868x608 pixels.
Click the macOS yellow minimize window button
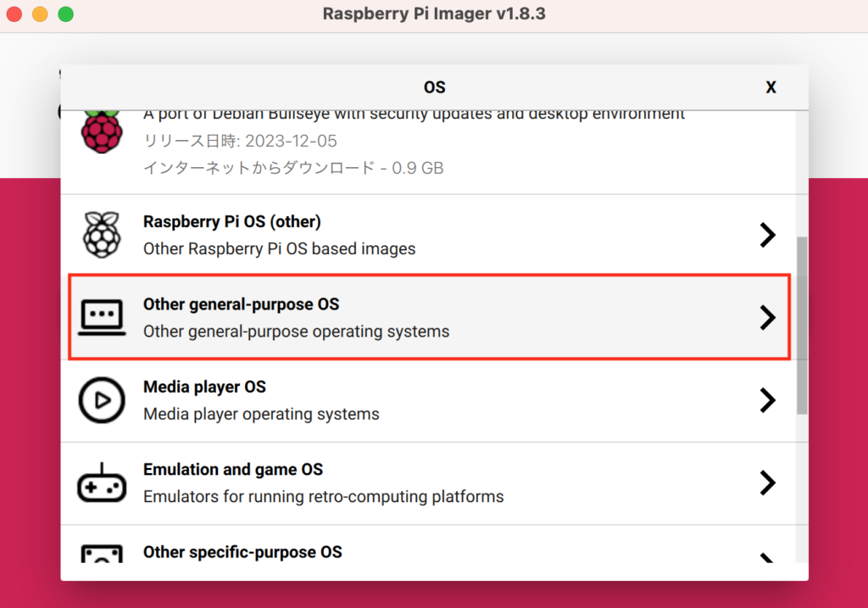pyautogui.click(x=40, y=14)
